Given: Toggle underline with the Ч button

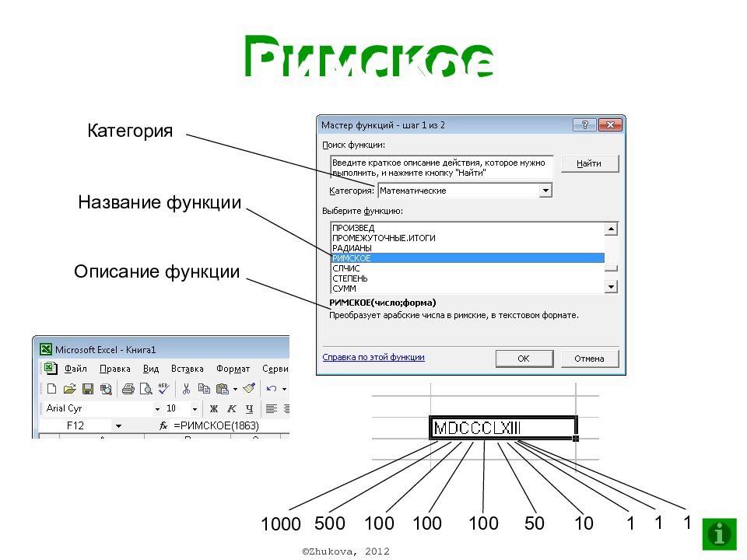Looking at the screenshot, I should tap(249, 408).
